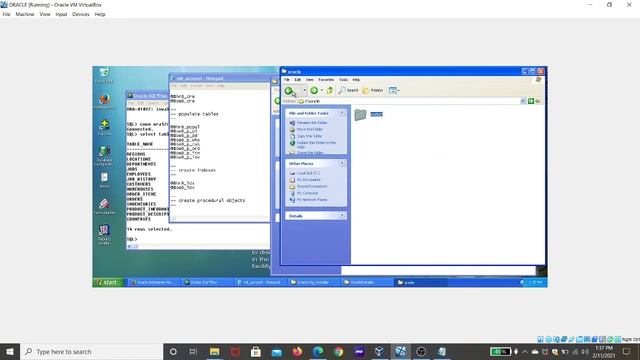The height and width of the screenshot is (360, 640).
Task: Open the Forward button history dropdown
Action: click(x=322, y=91)
